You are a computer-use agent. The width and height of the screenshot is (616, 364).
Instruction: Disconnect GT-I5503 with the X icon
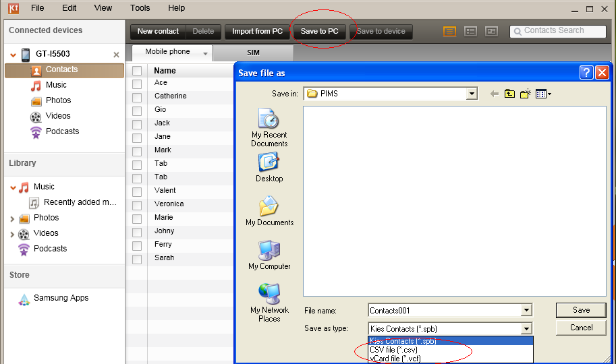pyautogui.click(x=116, y=55)
